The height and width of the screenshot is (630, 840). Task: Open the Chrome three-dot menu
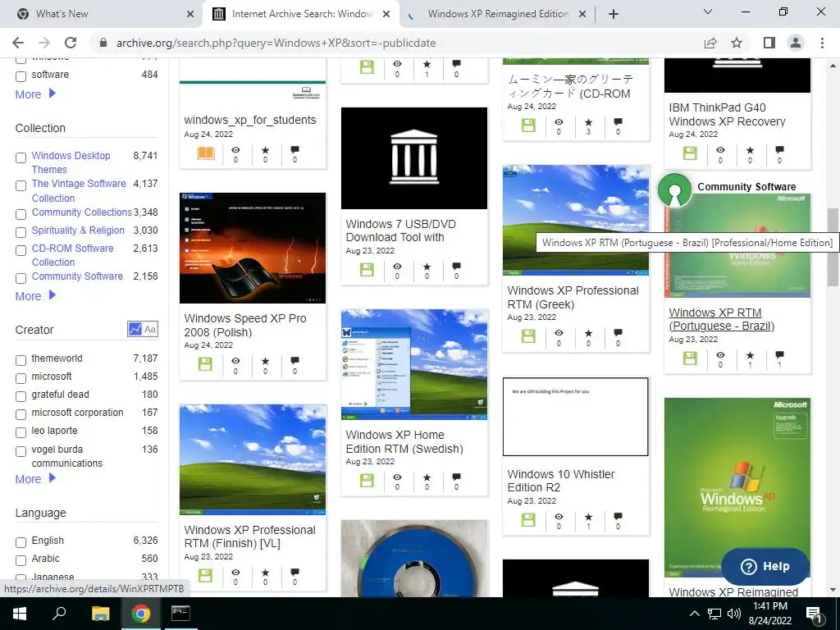point(822,43)
